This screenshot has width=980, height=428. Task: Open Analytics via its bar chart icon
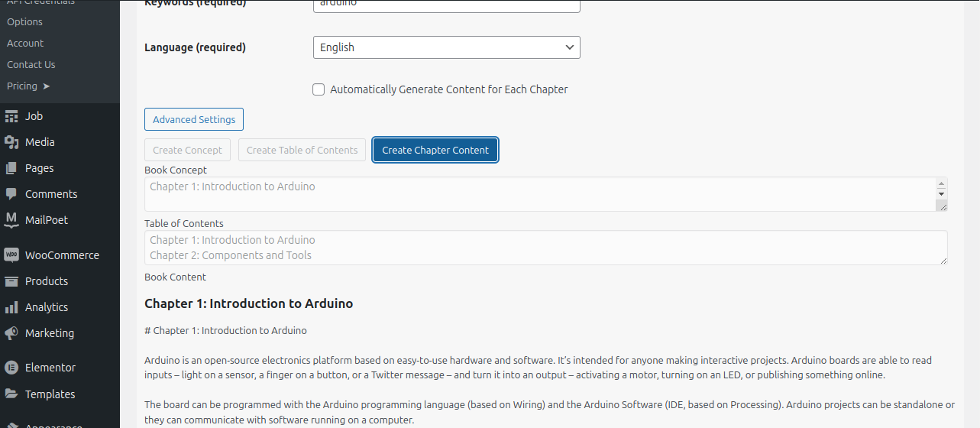pos(11,307)
